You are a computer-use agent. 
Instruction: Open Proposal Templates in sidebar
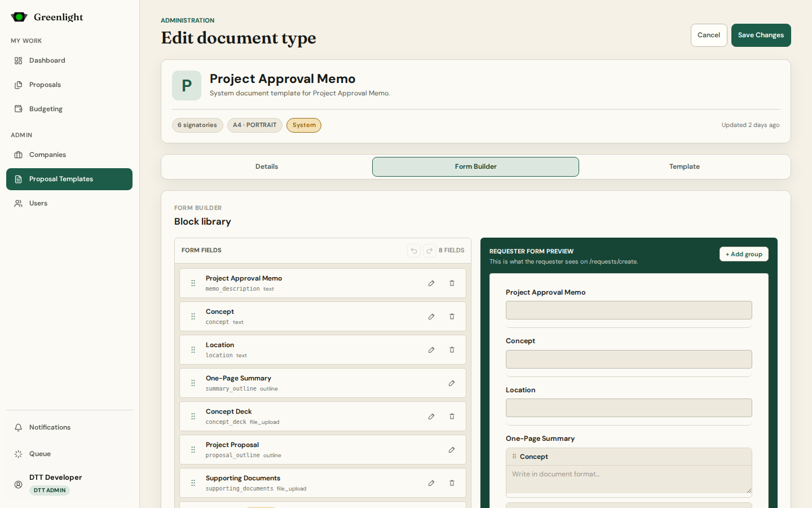coord(69,179)
